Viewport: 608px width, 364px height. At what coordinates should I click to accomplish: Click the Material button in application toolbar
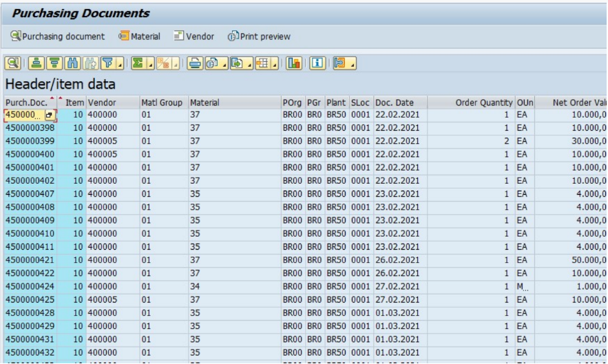[139, 36]
